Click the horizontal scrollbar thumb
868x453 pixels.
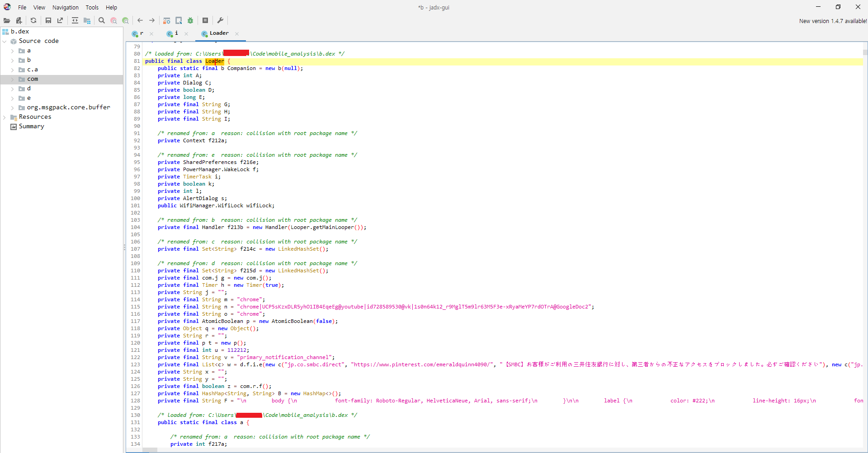tap(150, 450)
